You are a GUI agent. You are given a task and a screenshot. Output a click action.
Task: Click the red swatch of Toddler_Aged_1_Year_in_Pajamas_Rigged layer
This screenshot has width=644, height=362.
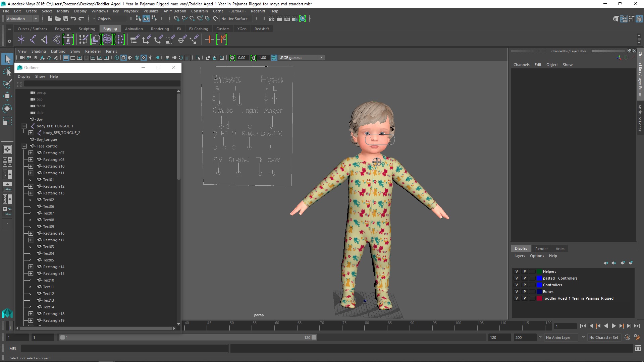click(539, 298)
